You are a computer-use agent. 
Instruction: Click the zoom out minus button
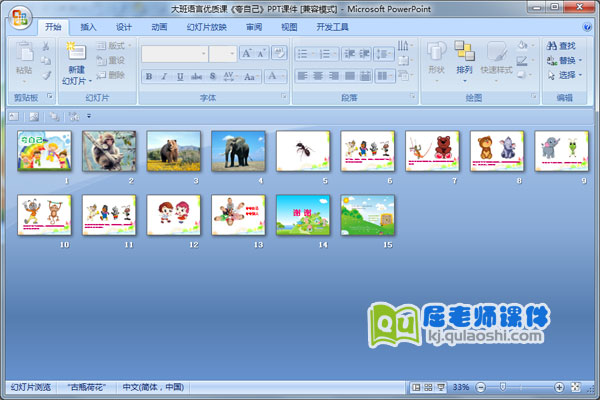(480, 387)
